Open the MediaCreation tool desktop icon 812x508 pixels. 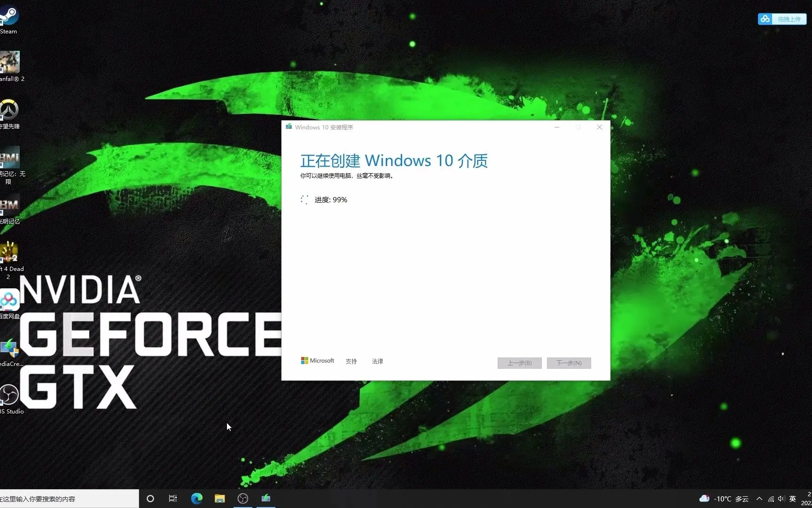(9, 352)
